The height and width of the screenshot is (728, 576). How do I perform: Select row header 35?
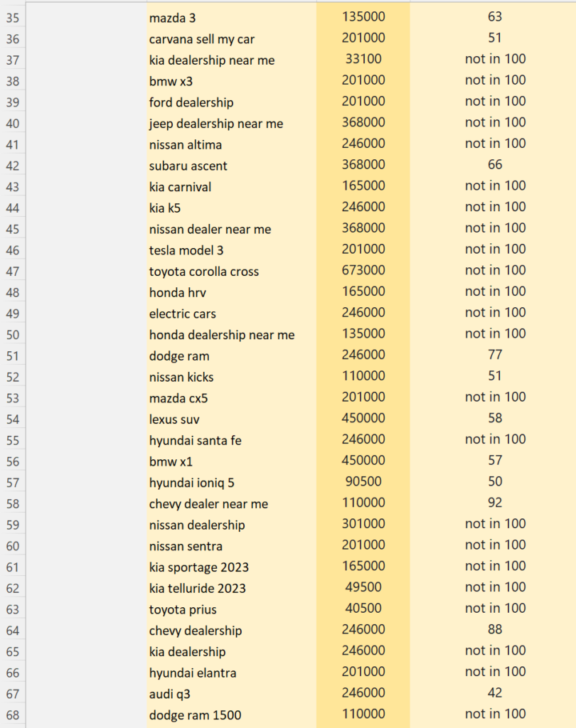coord(13,18)
